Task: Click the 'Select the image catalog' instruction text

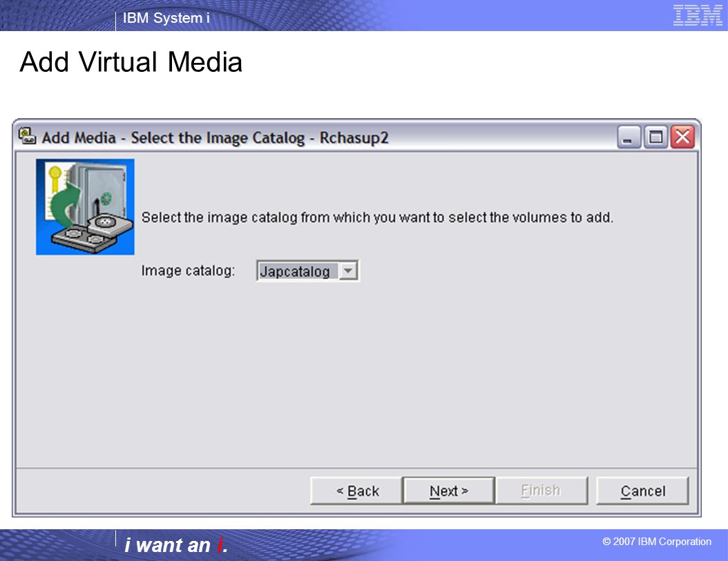Action: (377, 218)
